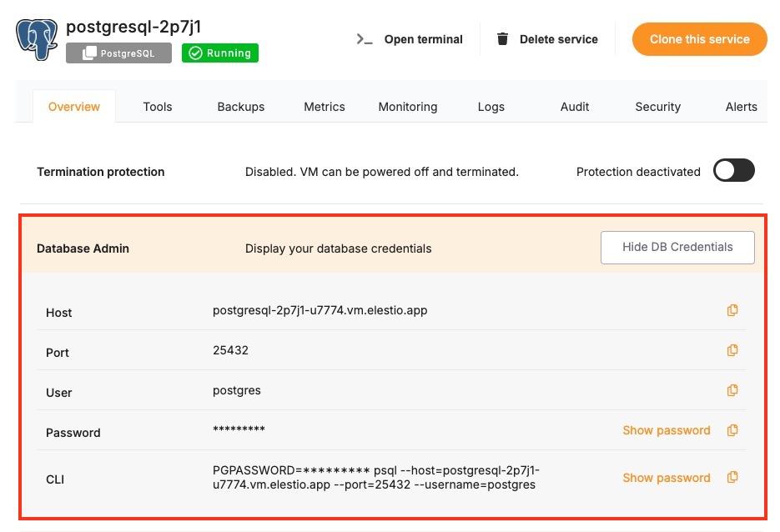Image resolution: width=780 pixels, height=532 pixels.
Task: Copy the postgres User value
Action: pos(732,390)
